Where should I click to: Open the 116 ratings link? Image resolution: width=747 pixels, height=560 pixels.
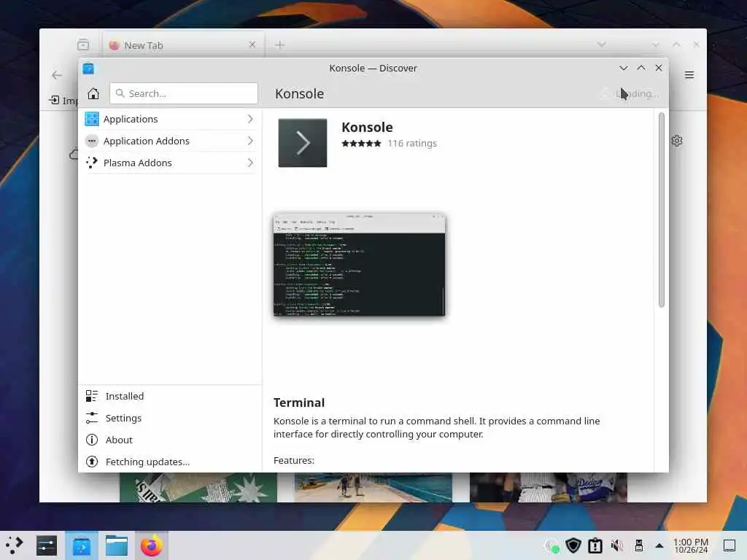pos(412,144)
